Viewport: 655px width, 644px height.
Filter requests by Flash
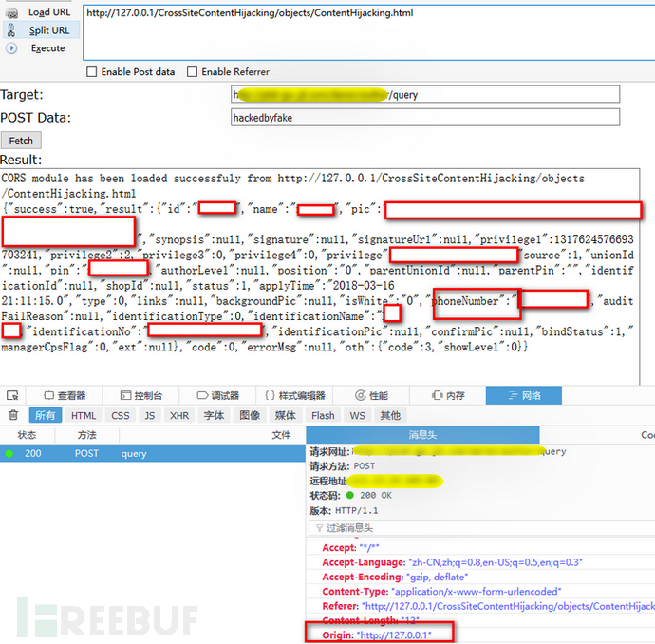[323, 415]
